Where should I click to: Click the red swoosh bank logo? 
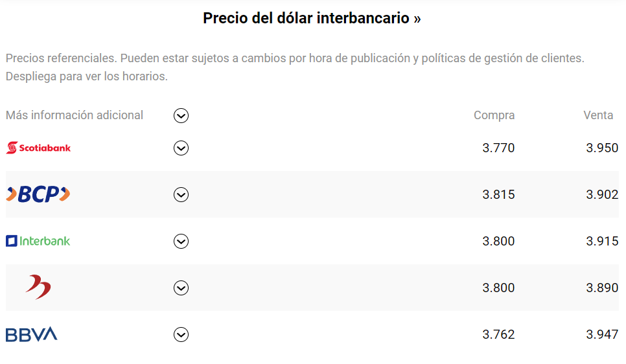coord(38,287)
